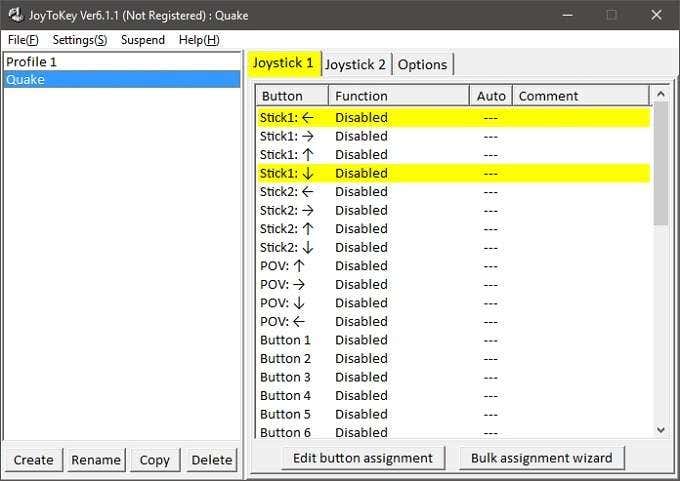Switch to the Options tab
This screenshot has height=481, width=680.
[x=422, y=64]
